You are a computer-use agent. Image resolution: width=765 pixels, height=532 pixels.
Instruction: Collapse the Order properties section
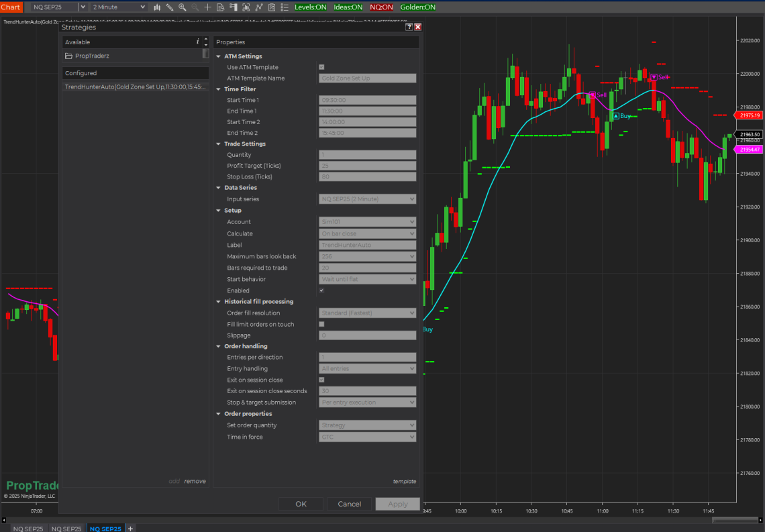point(219,414)
